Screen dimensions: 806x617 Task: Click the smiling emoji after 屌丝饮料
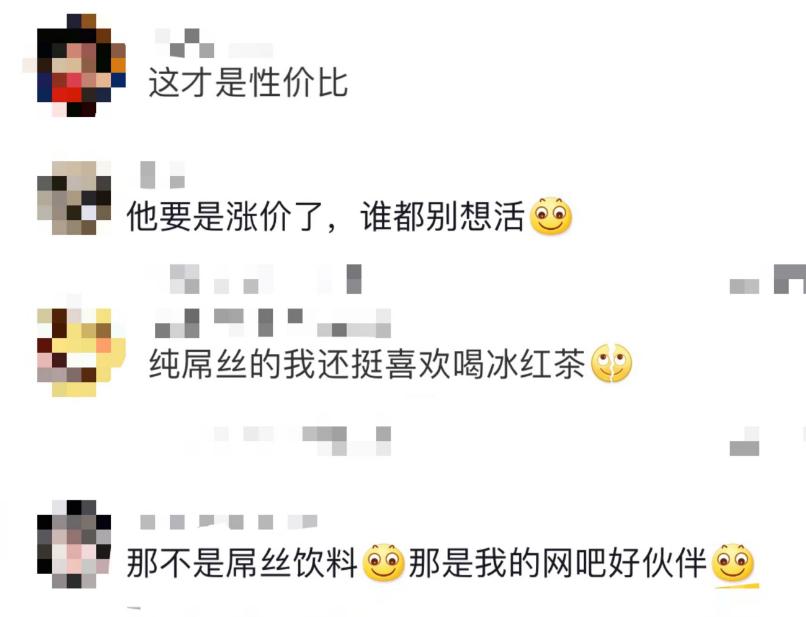pos(383,563)
